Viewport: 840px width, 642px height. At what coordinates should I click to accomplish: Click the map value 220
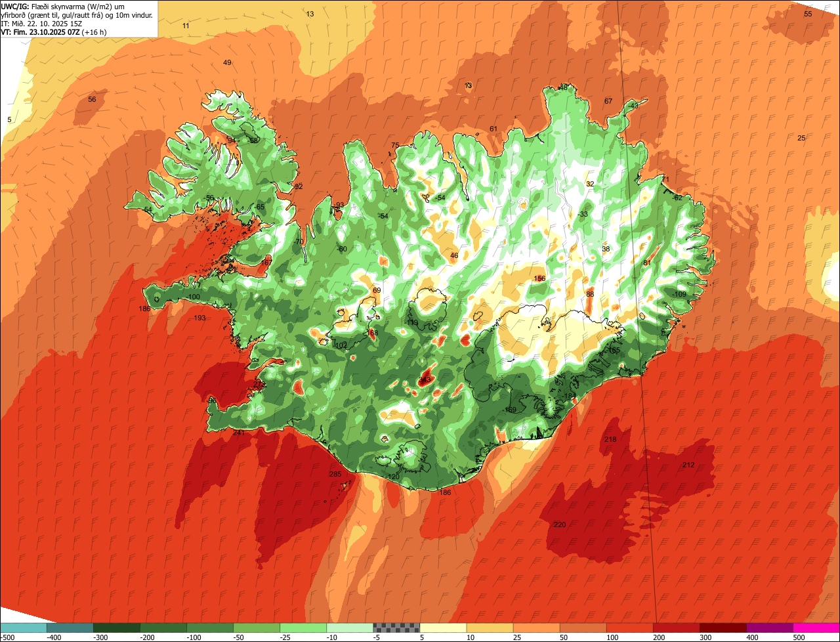pos(559,524)
